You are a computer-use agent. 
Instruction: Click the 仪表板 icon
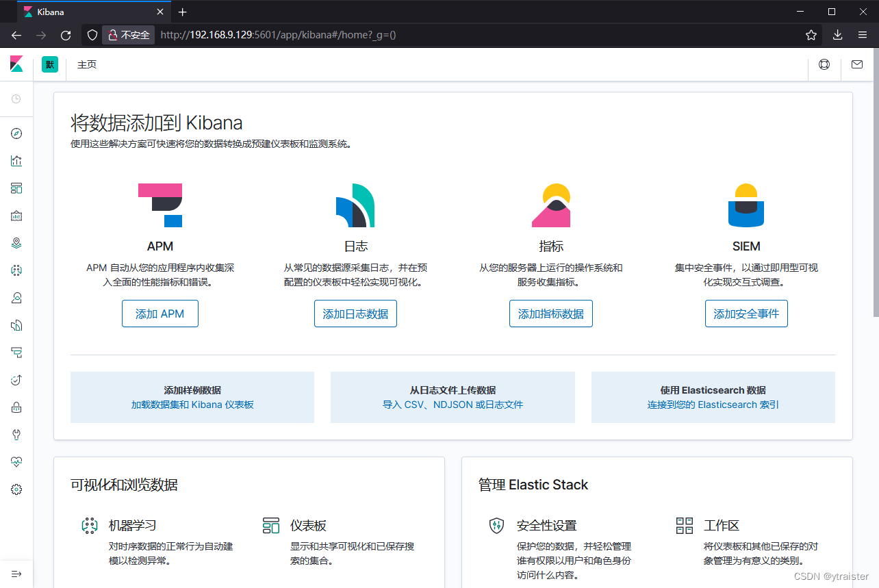click(x=271, y=526)
